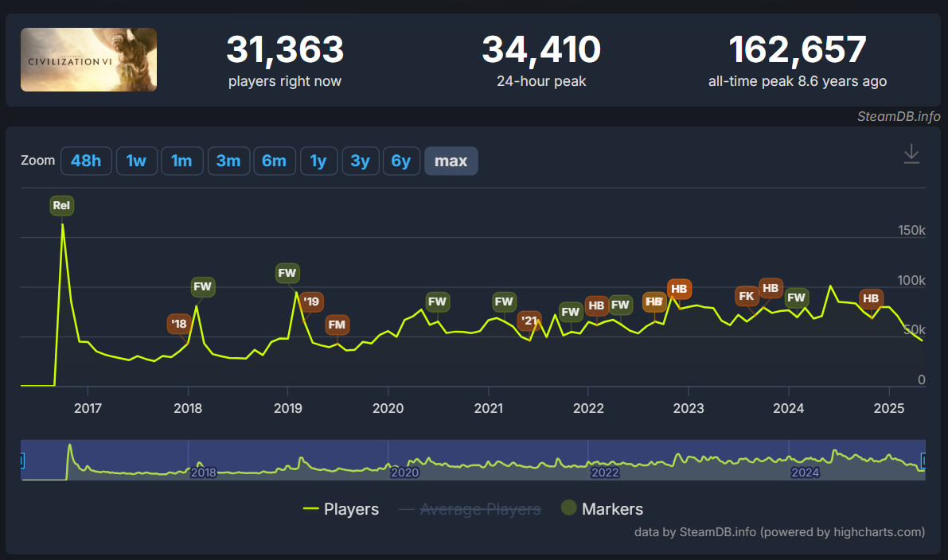Click the 2020 x-axis label

click(x=388, y=408)
